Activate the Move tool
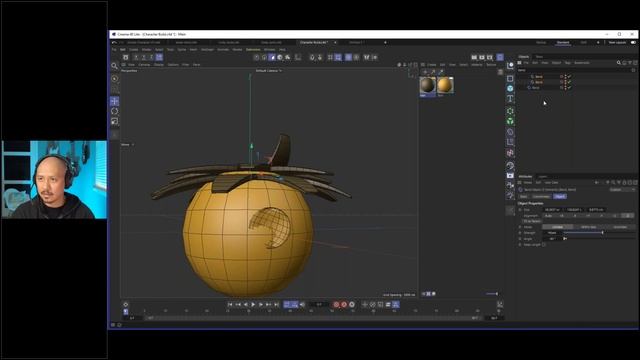This screenshot has height=360, width=640. (115, 101)
